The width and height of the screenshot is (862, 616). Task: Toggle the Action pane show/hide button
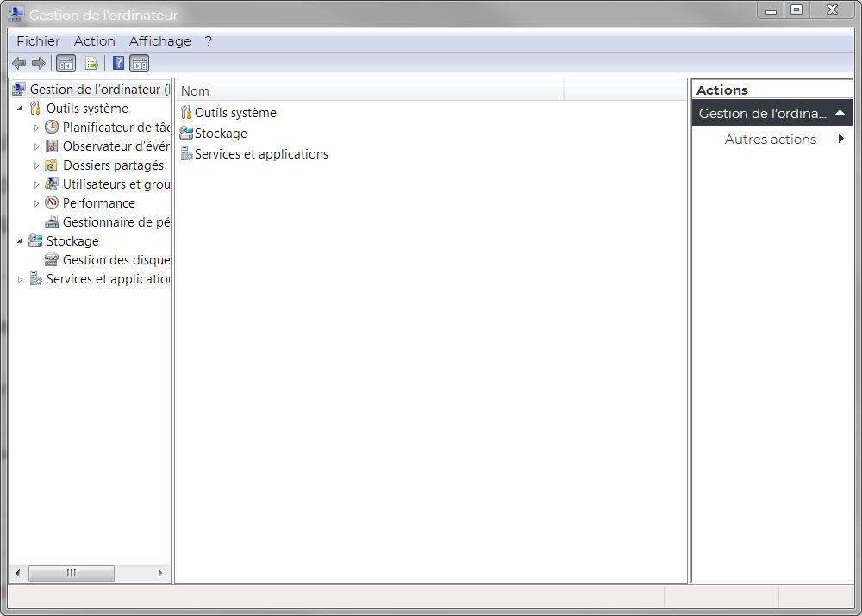(x=140, y=63)
